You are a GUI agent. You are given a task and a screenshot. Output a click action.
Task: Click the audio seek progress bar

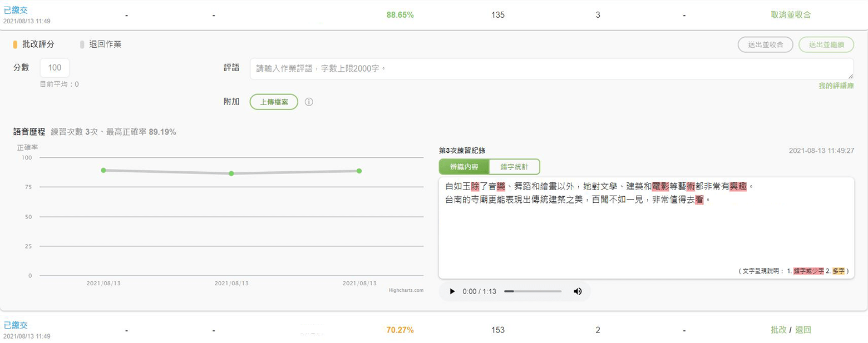coord(532,291)
